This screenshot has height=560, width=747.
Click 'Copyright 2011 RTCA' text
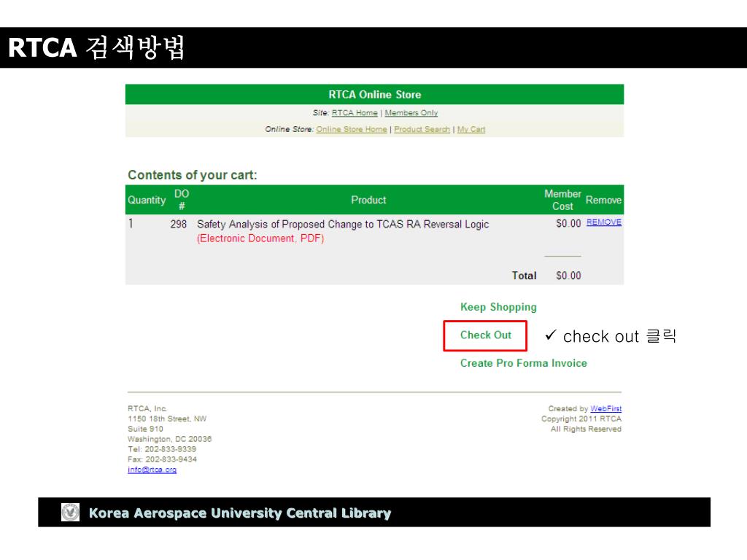coord(581,419)
